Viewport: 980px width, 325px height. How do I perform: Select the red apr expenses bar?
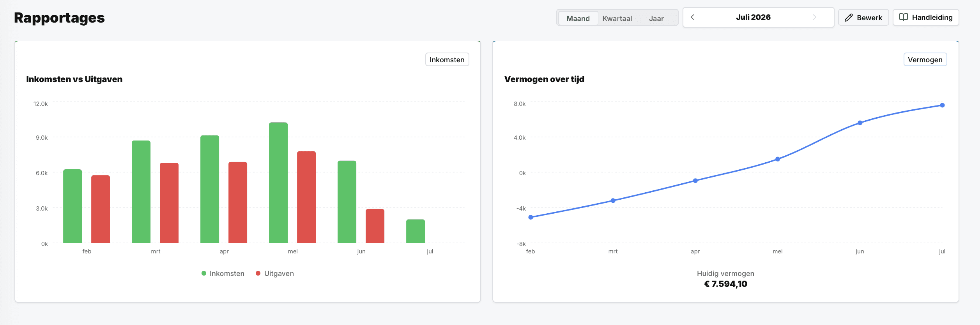[x=238, y=202]
